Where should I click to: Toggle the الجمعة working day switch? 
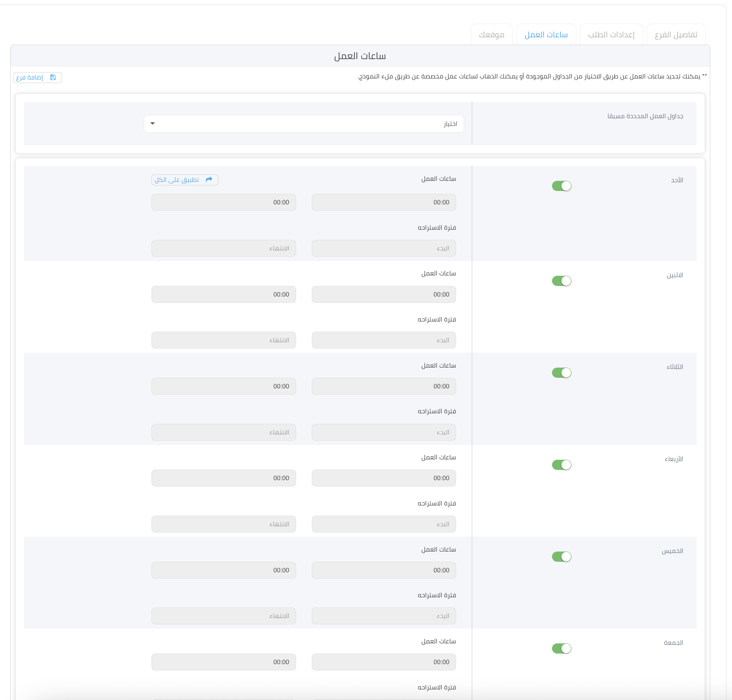(x=561, y=648)
